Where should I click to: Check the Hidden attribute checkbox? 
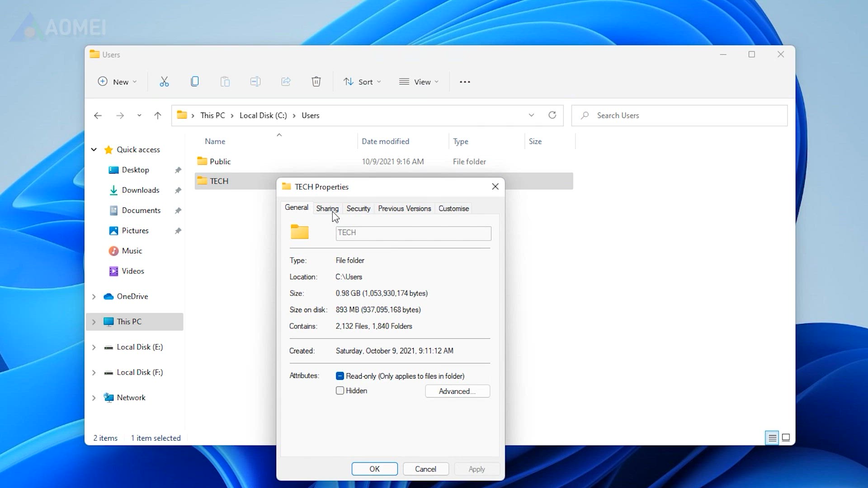coord(340,390)
